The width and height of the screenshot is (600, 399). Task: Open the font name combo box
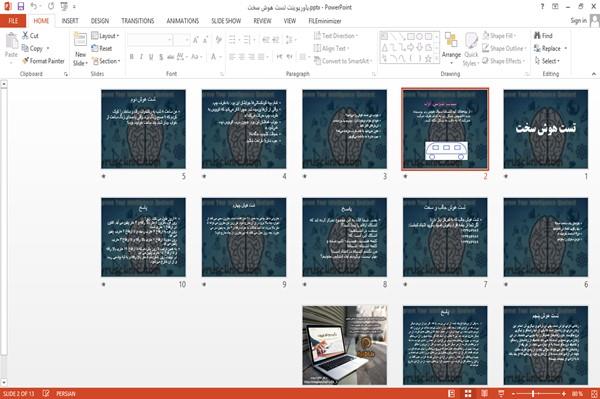point(150,40)
